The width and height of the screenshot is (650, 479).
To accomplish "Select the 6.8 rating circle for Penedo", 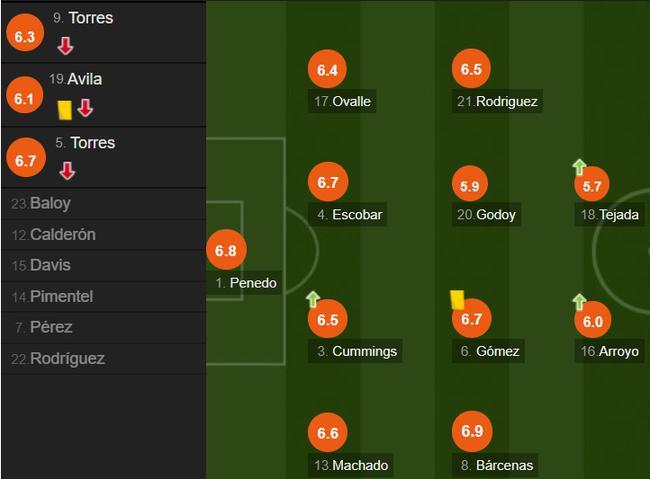I will 226,250.
